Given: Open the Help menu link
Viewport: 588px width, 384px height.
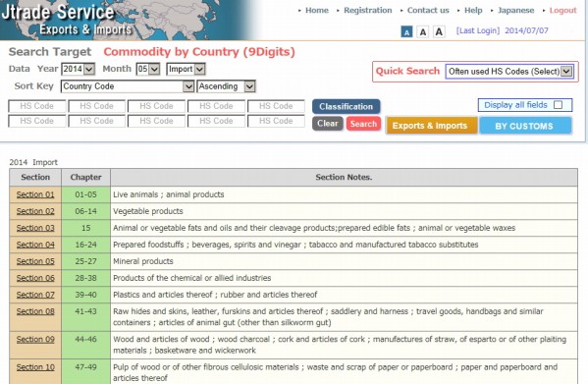Looking at the screenshot, I should (x=473, y=11).
